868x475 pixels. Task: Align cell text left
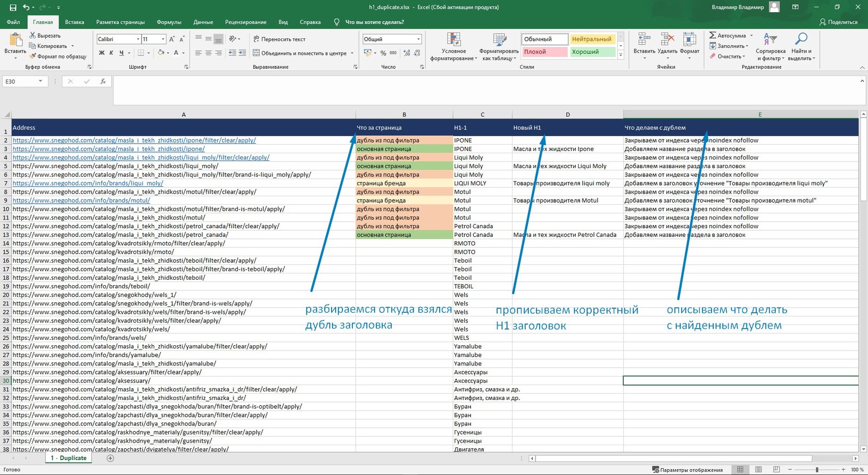[199, 53]
